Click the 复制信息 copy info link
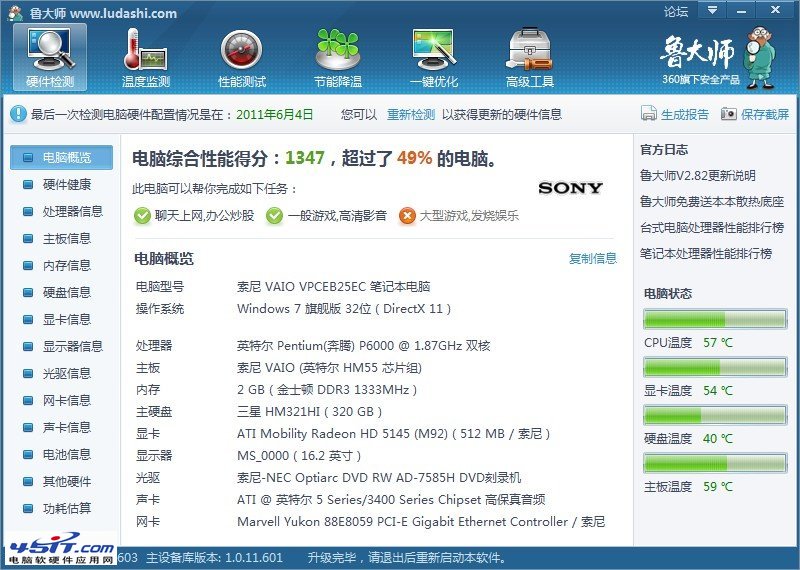Viewport: 800px width, 570px height. (x=593, y=258)
